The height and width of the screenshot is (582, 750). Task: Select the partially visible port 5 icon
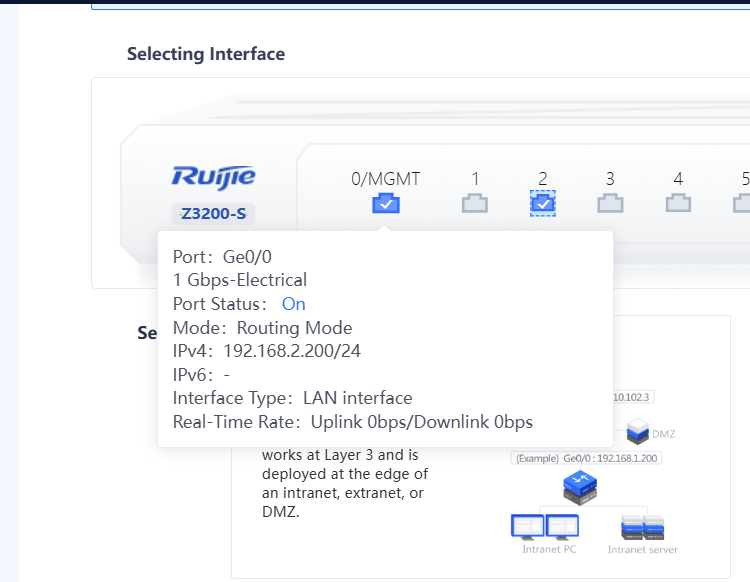[x=742, y=204]
